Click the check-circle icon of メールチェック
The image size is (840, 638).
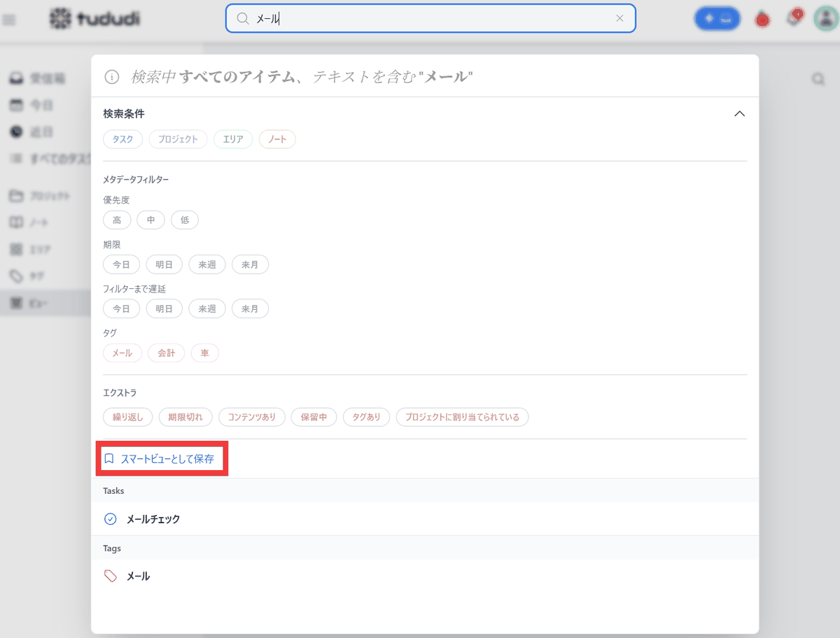pos(110,519)
